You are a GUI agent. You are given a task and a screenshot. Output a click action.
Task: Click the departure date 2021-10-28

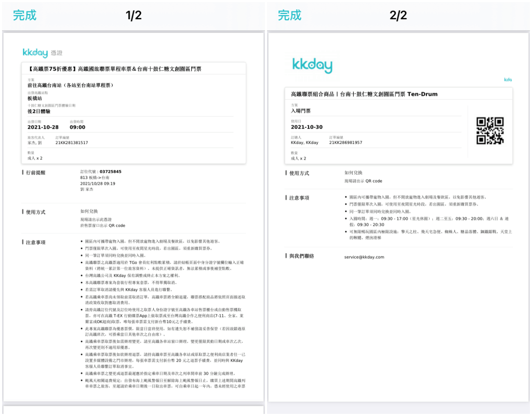click(43, 127)
